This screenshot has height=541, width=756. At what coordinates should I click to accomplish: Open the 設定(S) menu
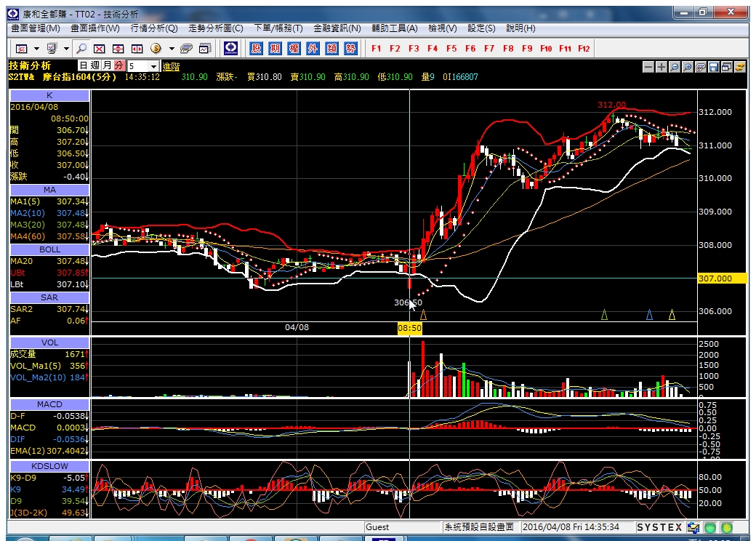pos(481,28)
